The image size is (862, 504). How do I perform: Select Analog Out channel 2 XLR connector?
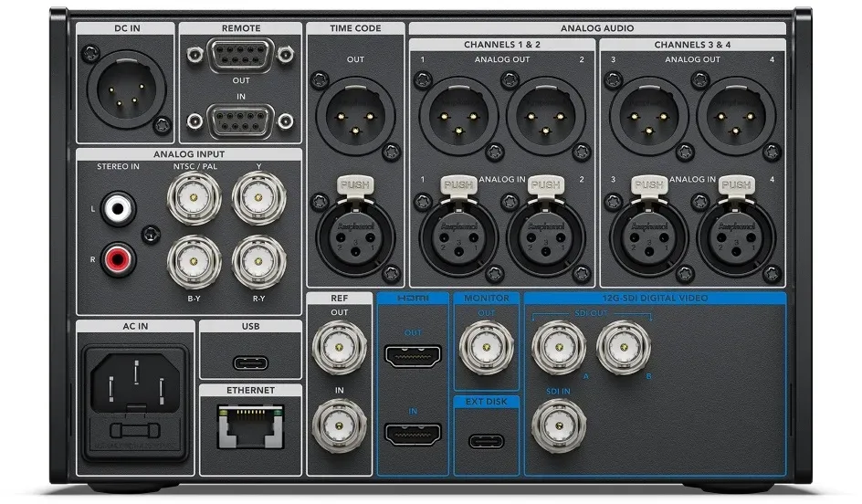pos(545,116)
